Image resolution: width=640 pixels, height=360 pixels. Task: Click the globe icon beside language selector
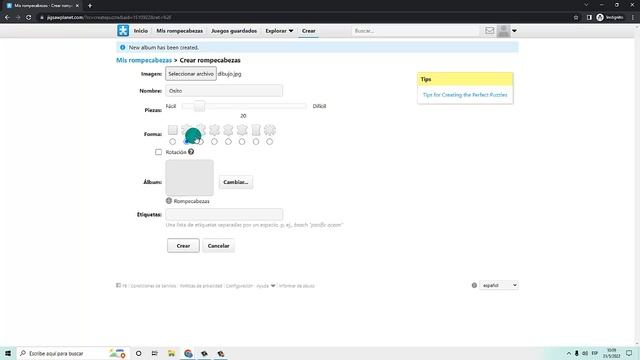point(474,285)
